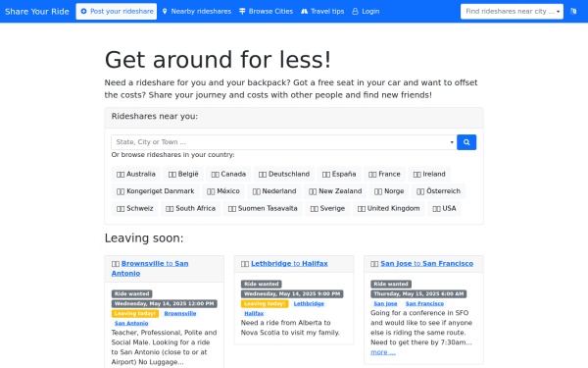This screenshot has height=368, width=588.
Task: Browse rideshares in South Africa
Action: (x=190, y=208)
